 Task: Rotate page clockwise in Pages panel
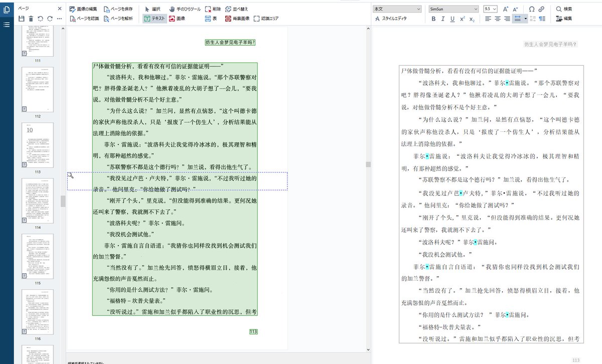click(49, 19)
